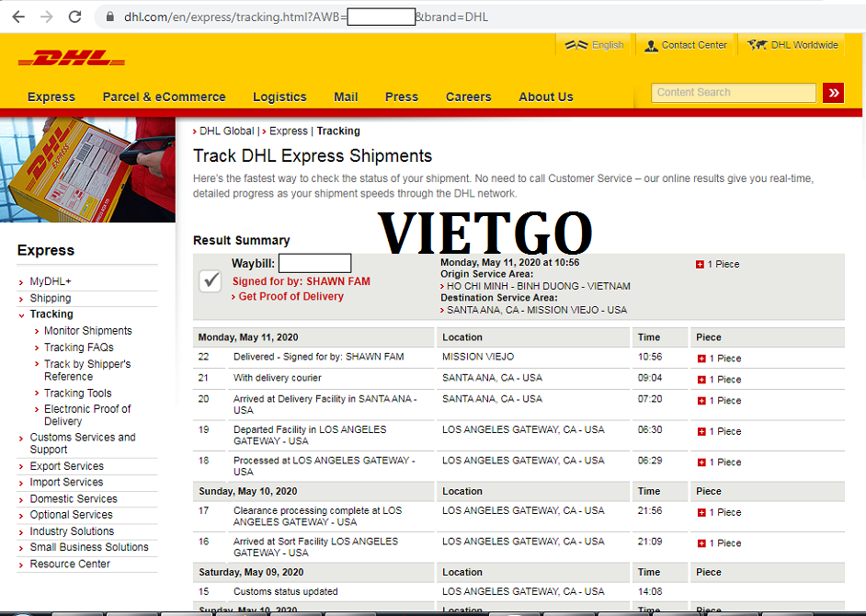Screen dimensions: 866x616
Task: Open Electronic Proof of Delivery
Action: (87, 415)
